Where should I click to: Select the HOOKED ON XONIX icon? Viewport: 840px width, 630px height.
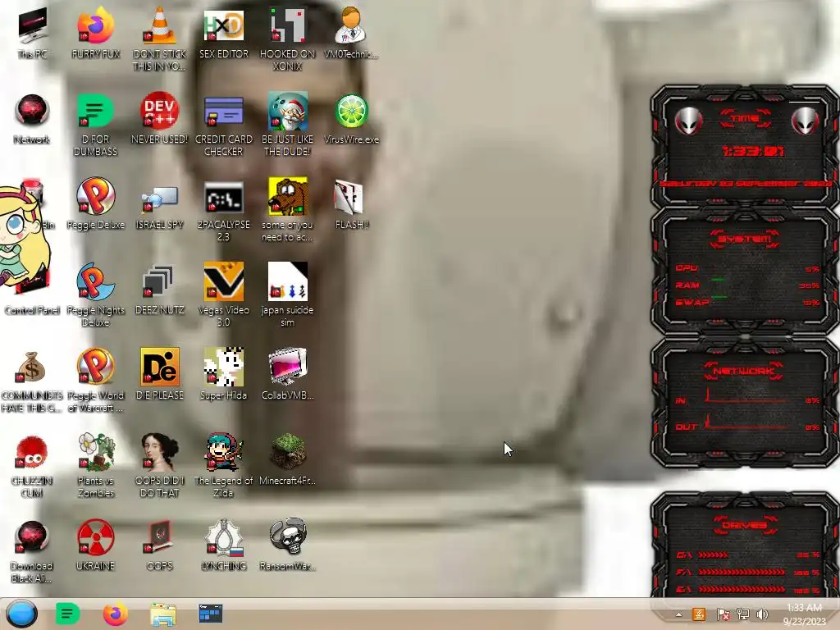(x=287, y=39)
